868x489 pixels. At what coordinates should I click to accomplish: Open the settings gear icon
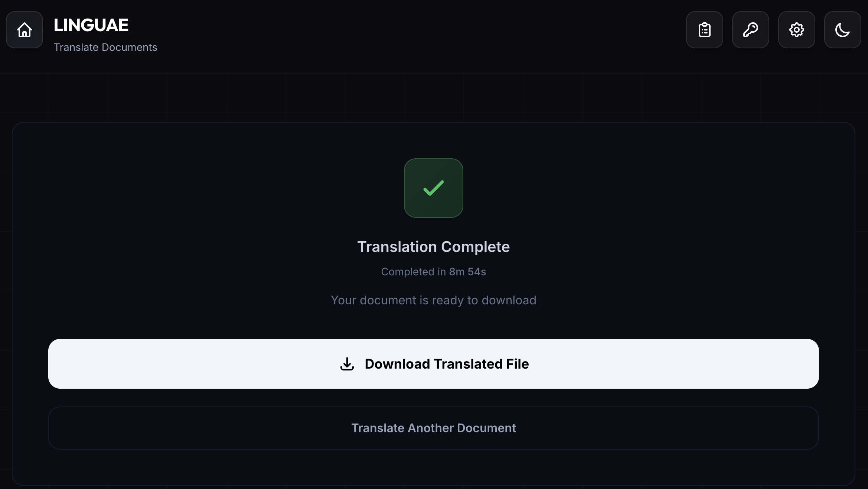796,30
